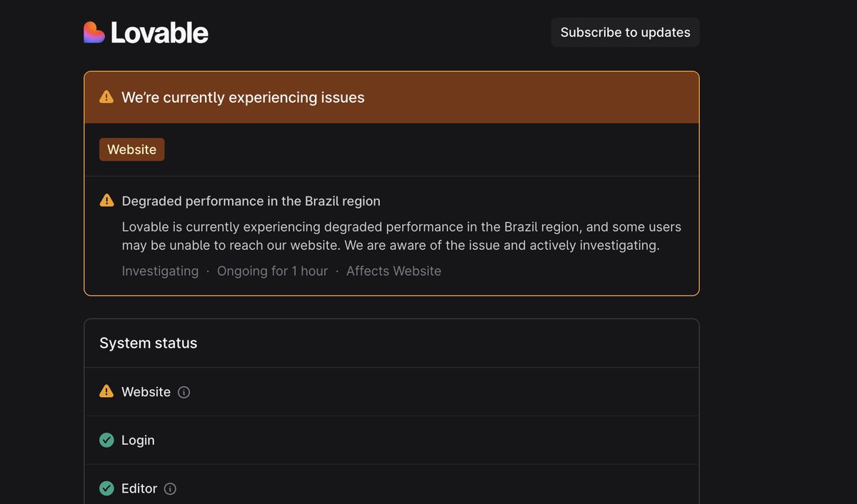Click the 'We're currently experiencing issues' banner heading
Viewport: 857px width, 504px height.
point(243,98)
